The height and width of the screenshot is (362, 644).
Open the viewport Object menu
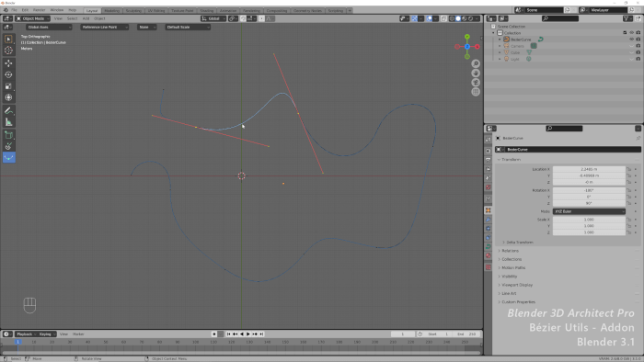coord(99,18)
